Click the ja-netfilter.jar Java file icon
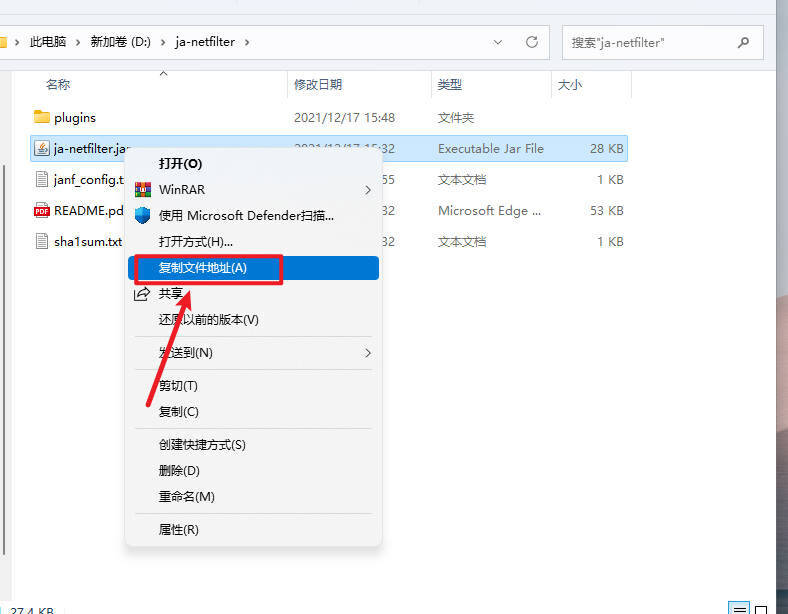This screenshot has width=788, height=614. pyautogui.click(x=41, y=148)
